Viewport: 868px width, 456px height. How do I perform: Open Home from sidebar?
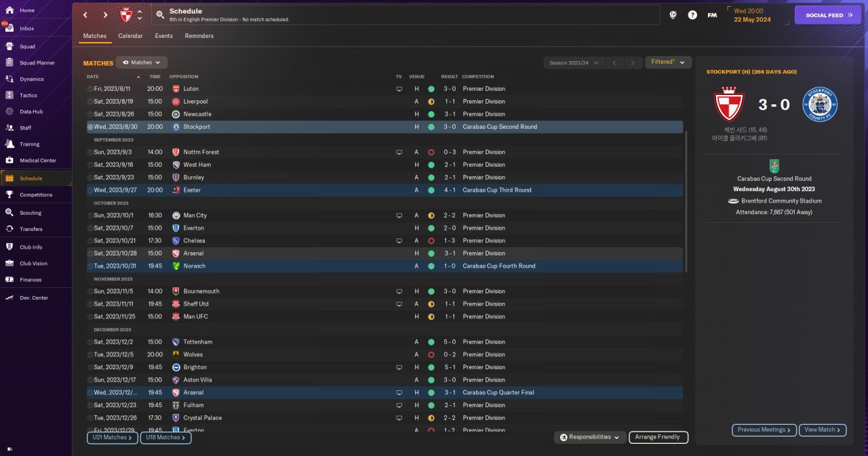27,11
